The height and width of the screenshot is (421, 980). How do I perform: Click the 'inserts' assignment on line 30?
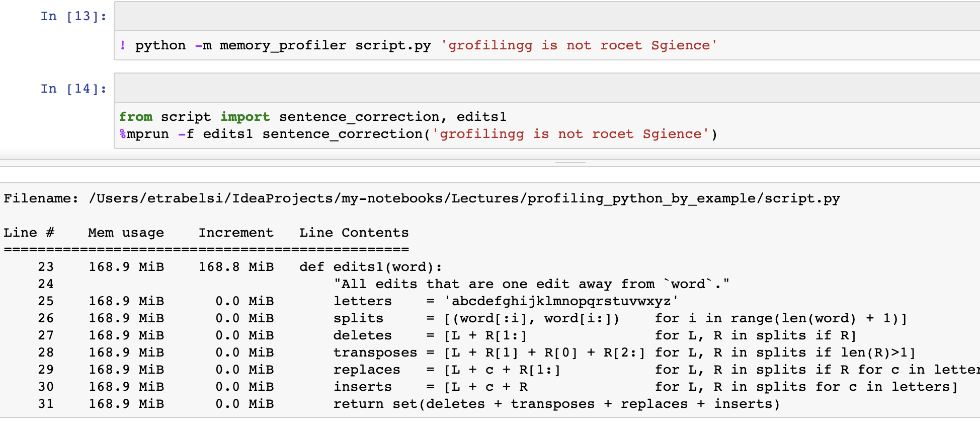point(645,387)
